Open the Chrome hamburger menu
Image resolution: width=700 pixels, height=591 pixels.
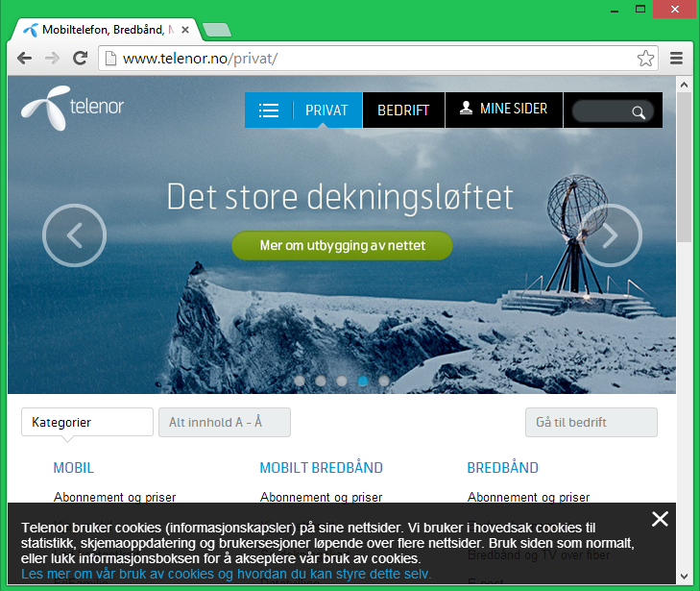[x=676, y=58]
